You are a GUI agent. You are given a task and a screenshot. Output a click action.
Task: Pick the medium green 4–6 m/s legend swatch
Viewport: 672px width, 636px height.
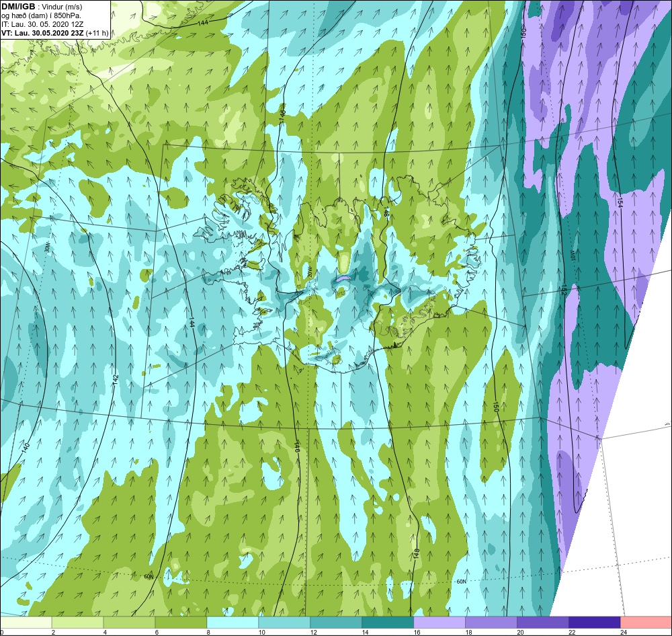(x=129, y=621)
